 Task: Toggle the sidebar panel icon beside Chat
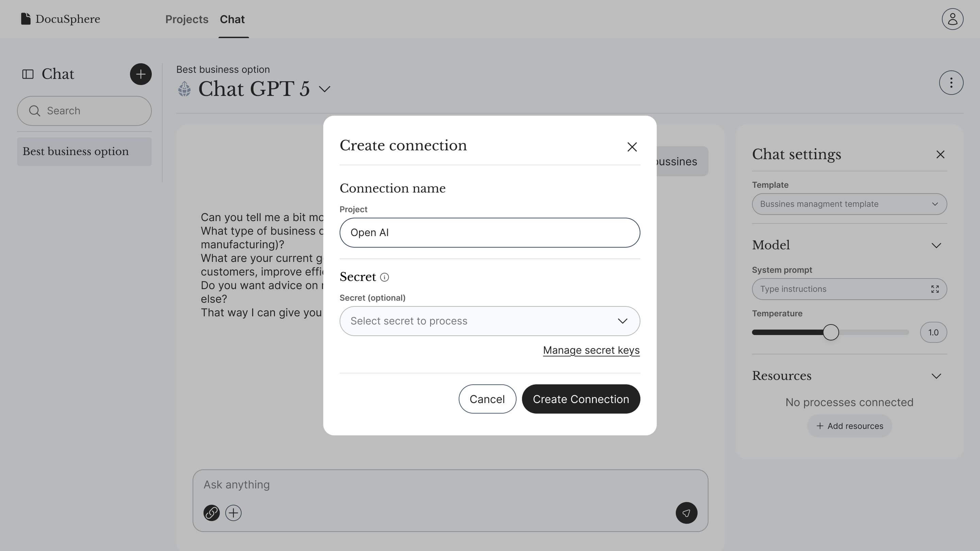pos(28,74)
